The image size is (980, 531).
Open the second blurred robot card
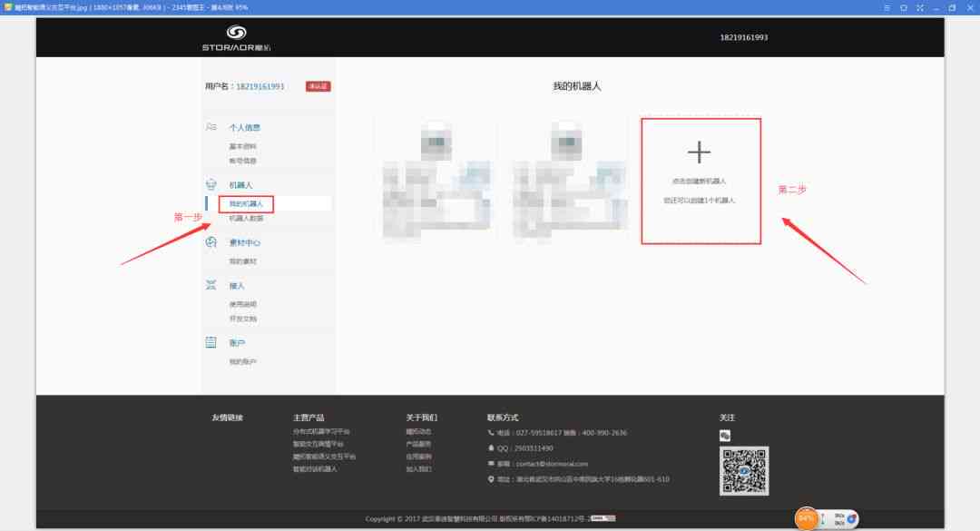pos(569,181)
